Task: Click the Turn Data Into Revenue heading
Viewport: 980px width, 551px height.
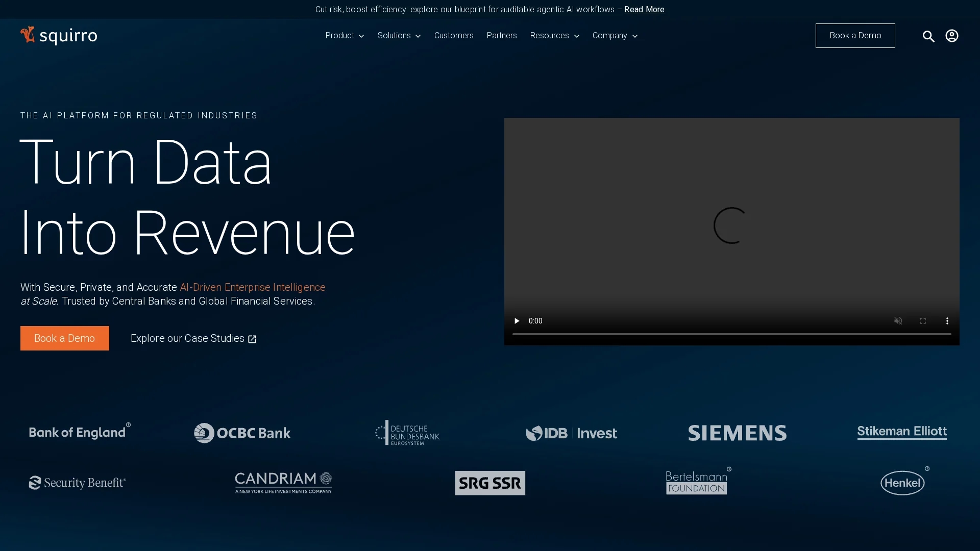Action: click(x=187, y=197)
